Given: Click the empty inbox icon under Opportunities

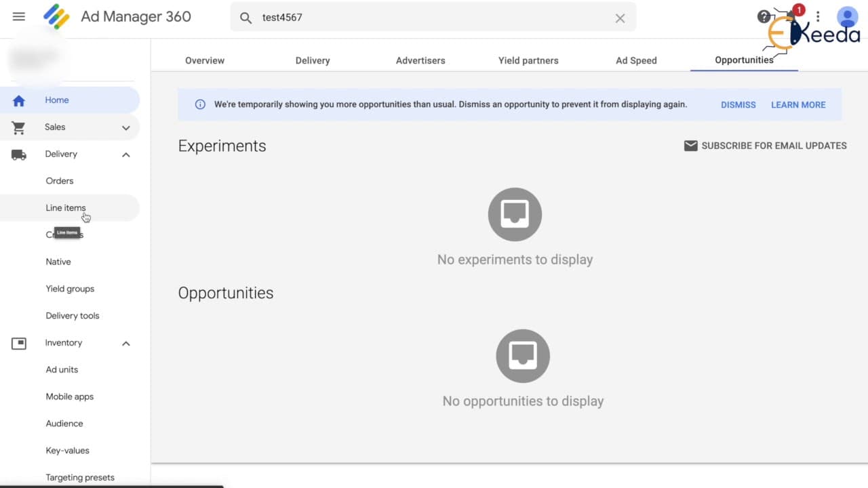Looking at the screenshot, I should coord(523,356).
